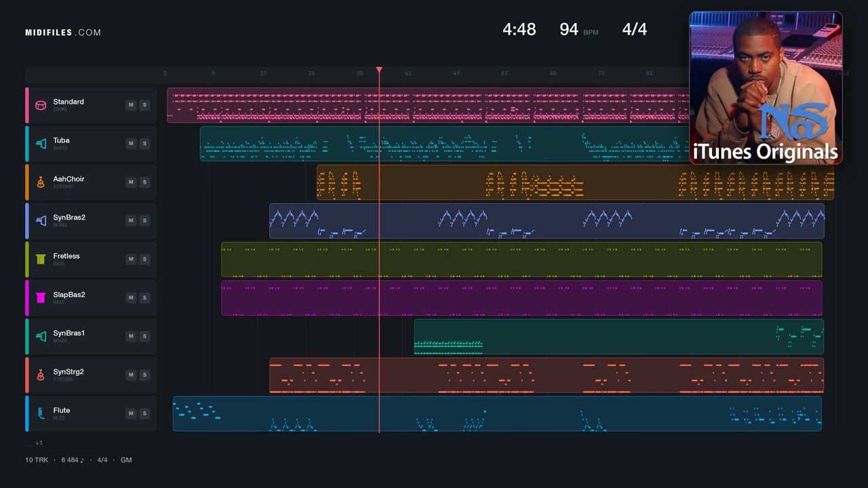The height and width of the screenshot is (488, 868).
Task: Click the +1 more tracks indicator
Action: point(39,443)
